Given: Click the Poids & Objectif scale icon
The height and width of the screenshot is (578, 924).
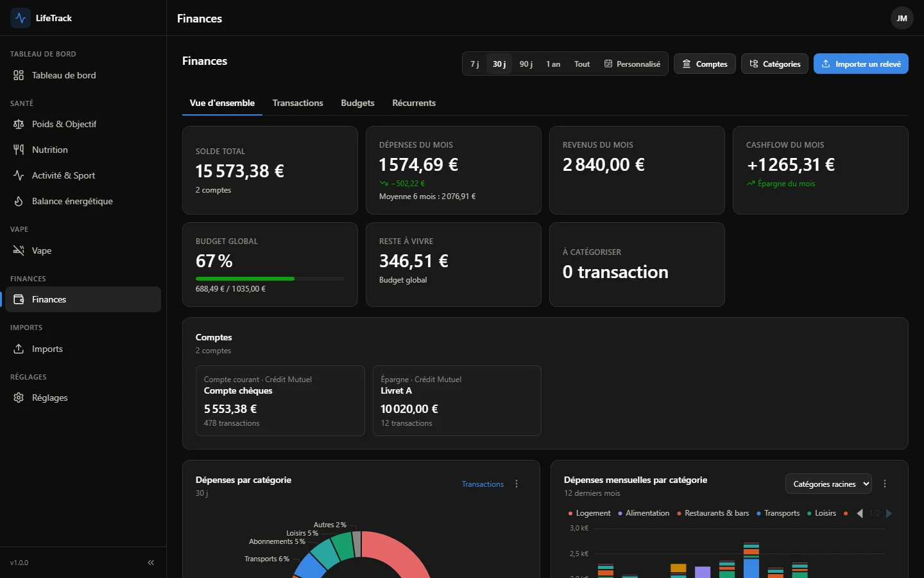Looking at the screenshot, I should click(19, 124).
